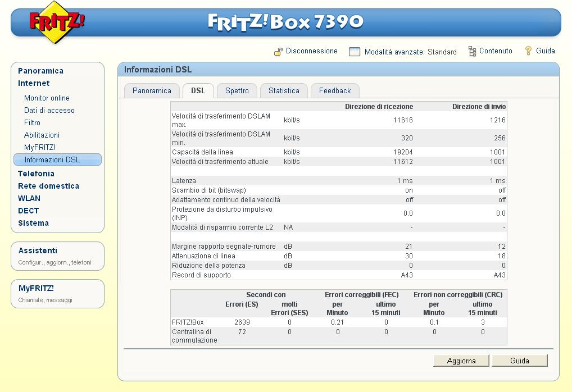Open the DECT sidebar section
This screenshot has width=572, height=392.
coord(29,211)
